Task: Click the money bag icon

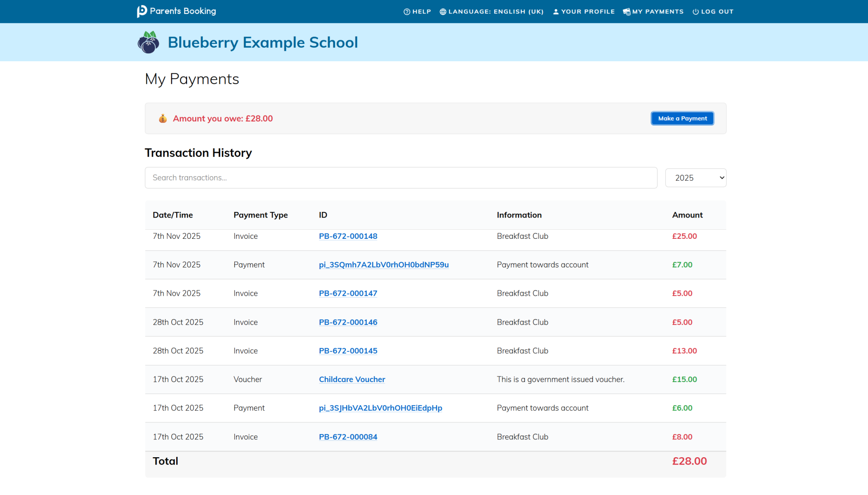Action: pyautogui.click(x=163, y=119)
